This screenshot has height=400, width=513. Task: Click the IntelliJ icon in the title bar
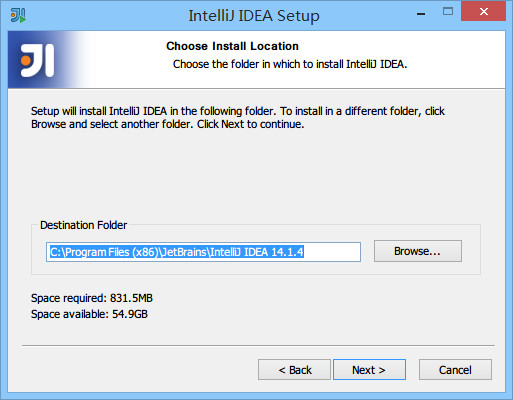tap(18, 15)
